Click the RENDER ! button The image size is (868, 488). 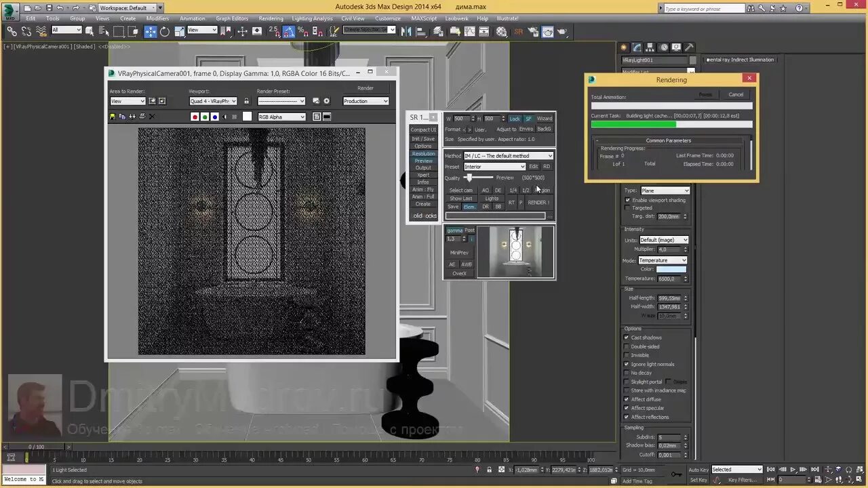click(538, 202)
